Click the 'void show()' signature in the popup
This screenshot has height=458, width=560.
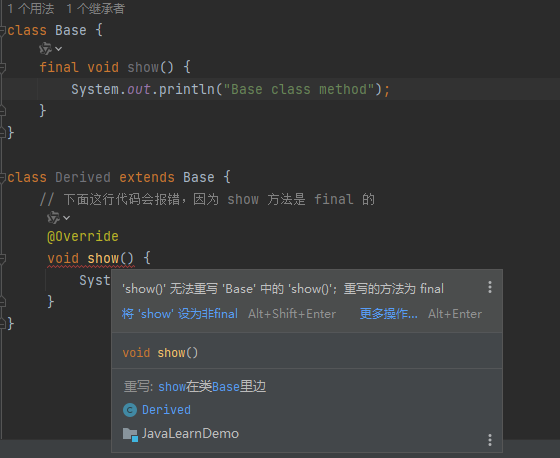(x=160, y=353)
